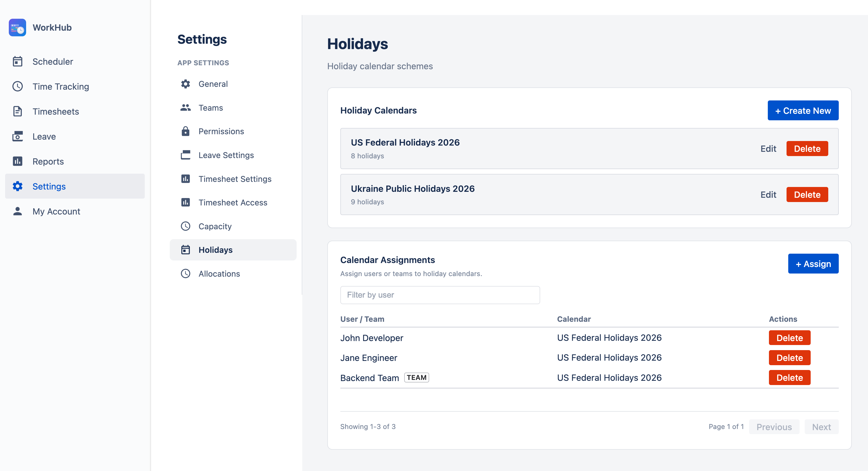Click the Assign button
The height and width of the screenshot is (471, 868).
tap(813, 264)
